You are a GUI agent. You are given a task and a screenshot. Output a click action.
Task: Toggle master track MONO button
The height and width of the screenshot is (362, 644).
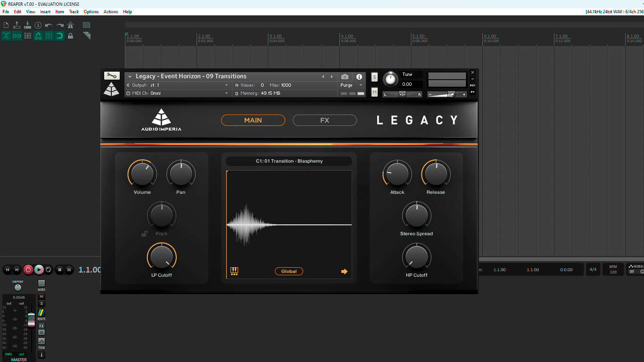tap(41, 284)
